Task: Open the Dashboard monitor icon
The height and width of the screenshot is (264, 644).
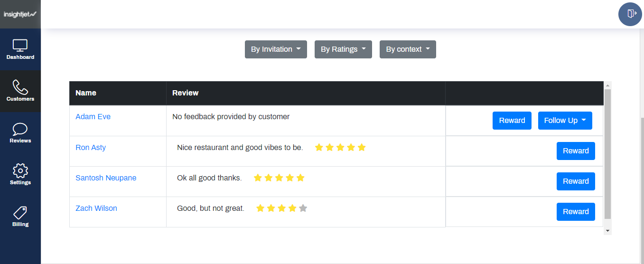Action: (20, 46)
